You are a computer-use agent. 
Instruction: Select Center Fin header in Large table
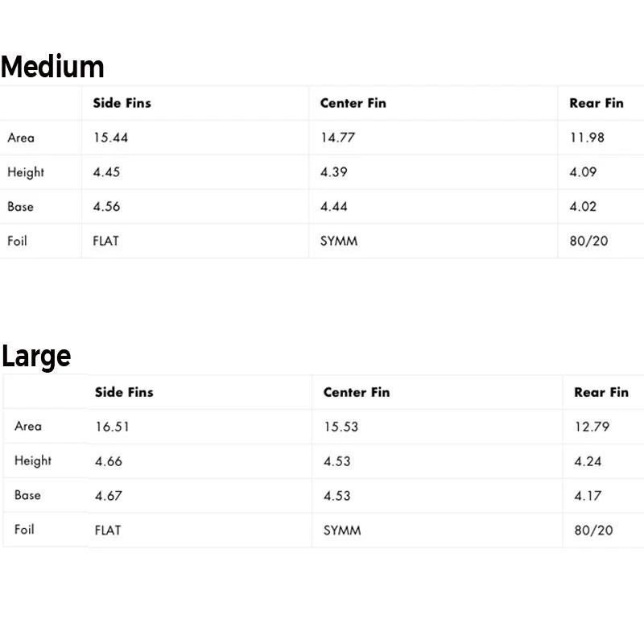(x=356, y=392)
